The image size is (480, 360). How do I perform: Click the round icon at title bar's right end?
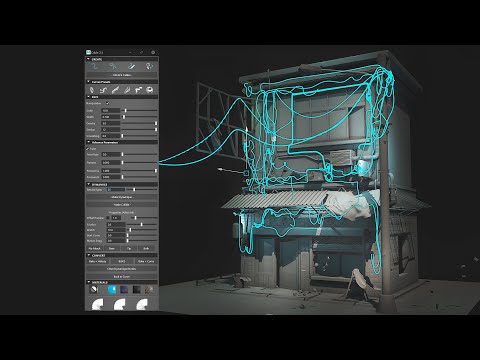(x=153, y=52)
